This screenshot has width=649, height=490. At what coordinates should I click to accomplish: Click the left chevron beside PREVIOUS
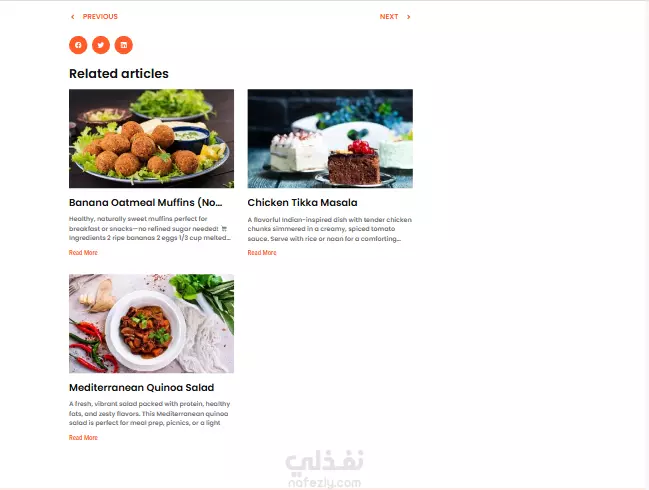point(73,17)
